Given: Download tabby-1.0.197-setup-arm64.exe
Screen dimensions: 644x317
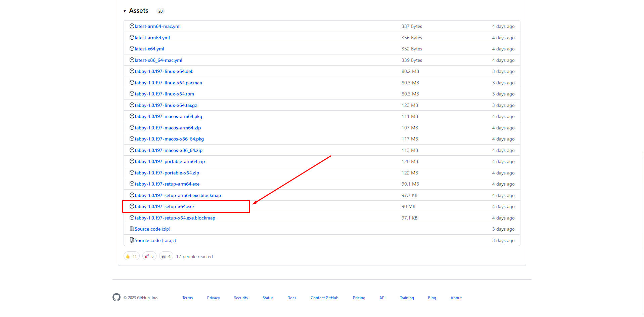Looking at the screenshot, I should click(x=167, y=184).
